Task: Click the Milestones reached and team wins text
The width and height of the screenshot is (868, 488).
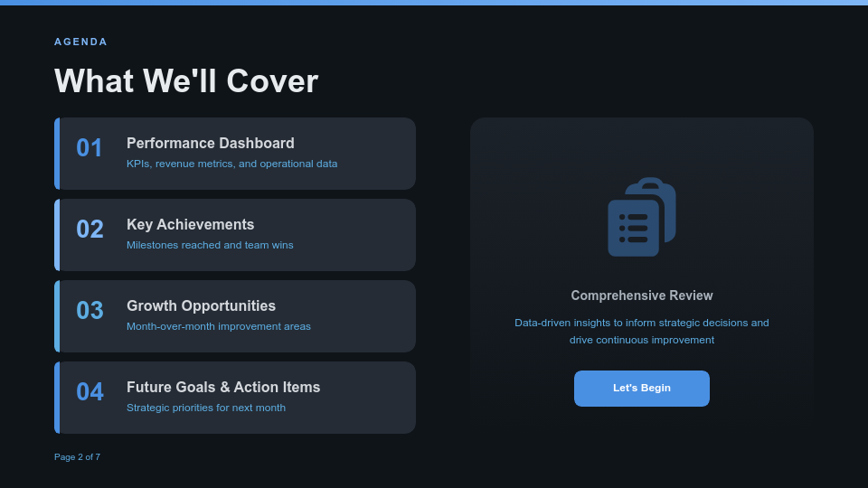Action: coord(210,245)
